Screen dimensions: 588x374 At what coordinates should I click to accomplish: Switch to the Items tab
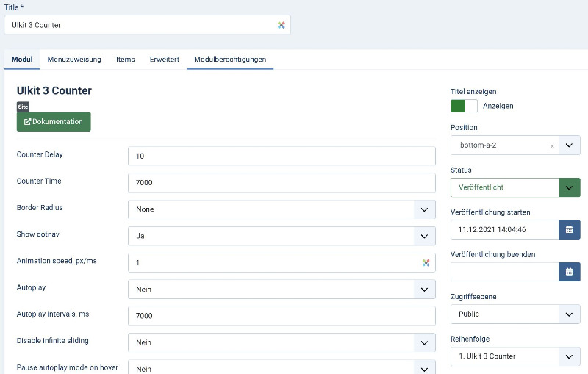(x=125, y=59)
